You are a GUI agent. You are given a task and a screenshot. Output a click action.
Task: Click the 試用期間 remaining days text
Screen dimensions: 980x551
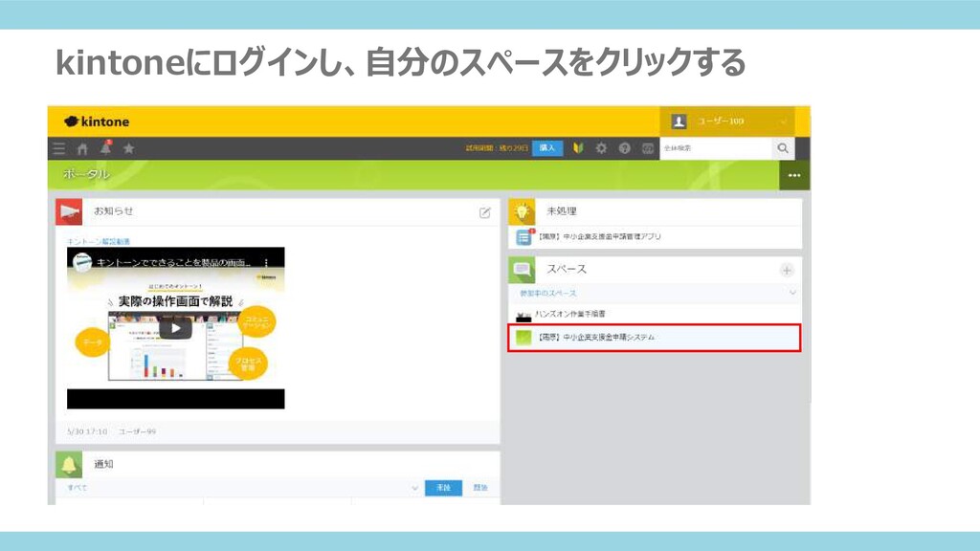point(497,148)
